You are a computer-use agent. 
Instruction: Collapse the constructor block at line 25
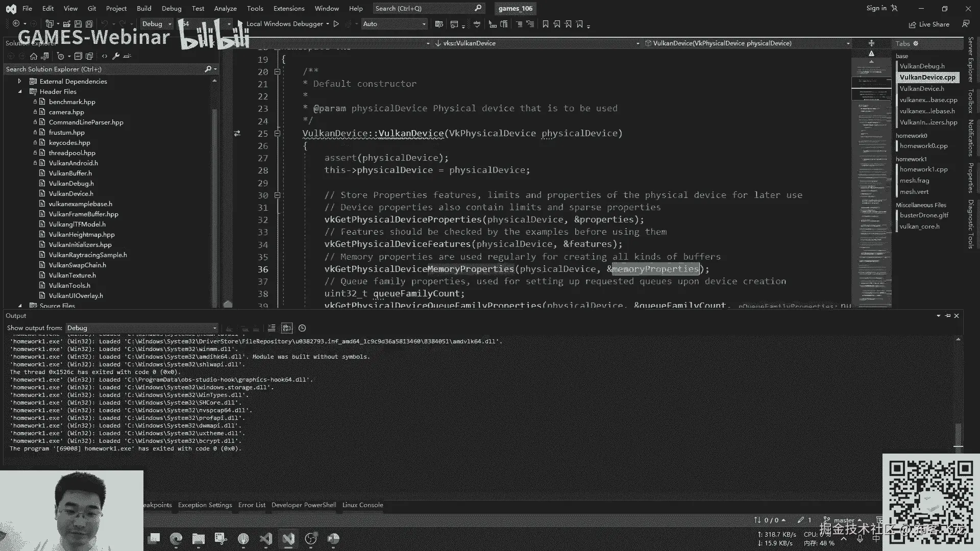[277, 134]
